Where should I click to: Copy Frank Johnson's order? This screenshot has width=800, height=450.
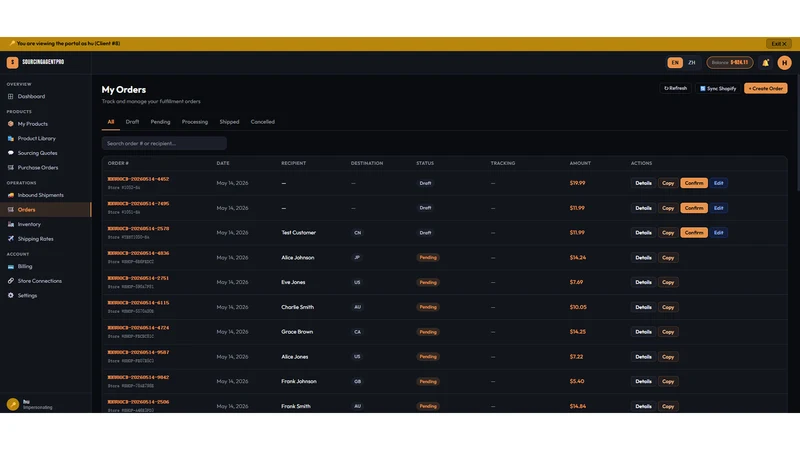[x=668, y=381]
